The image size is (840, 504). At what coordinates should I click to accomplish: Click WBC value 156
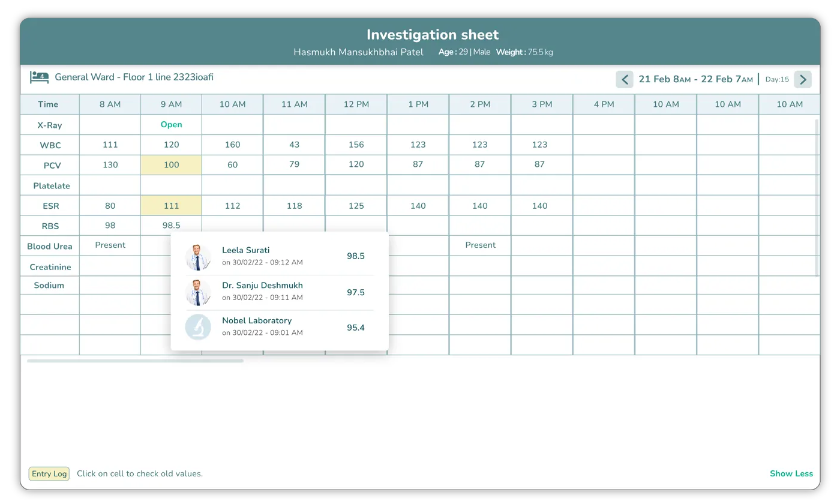(x=356, y=145)
